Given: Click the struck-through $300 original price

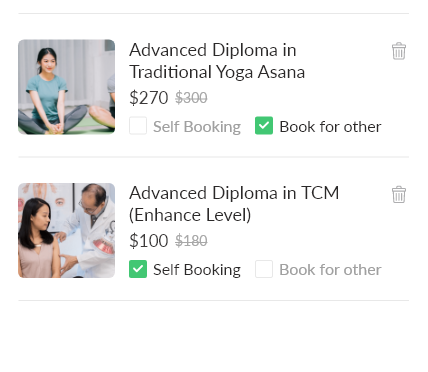Looking at the screenshot, I should pos(191,98).
